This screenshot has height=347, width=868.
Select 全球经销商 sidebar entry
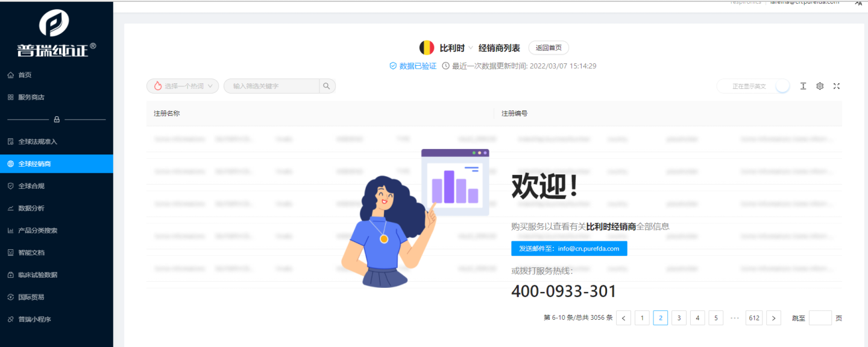coord(57,164)
